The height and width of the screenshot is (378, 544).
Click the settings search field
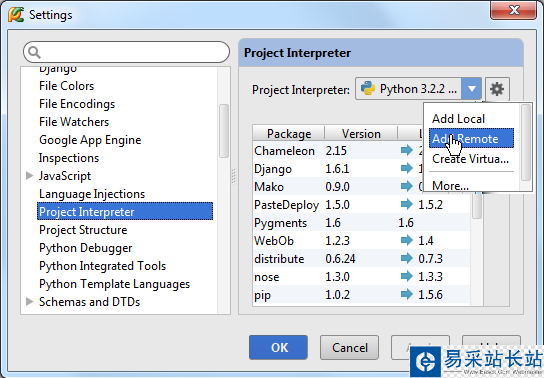pyautogui.click(x=126, y=52)
